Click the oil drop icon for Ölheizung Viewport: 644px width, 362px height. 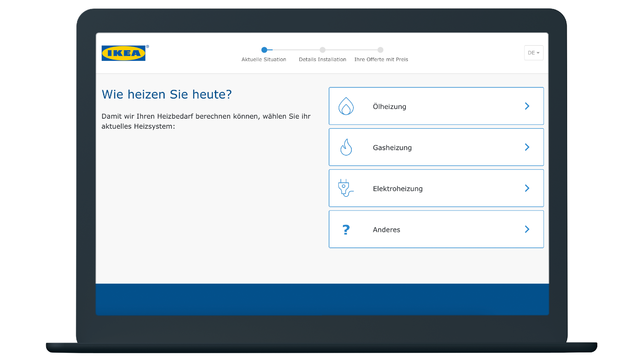pyautogui.click(x=346, y=106)
